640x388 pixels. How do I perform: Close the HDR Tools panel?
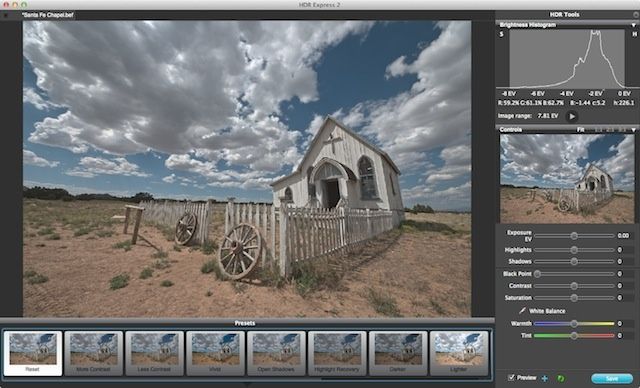coord(636,14)
